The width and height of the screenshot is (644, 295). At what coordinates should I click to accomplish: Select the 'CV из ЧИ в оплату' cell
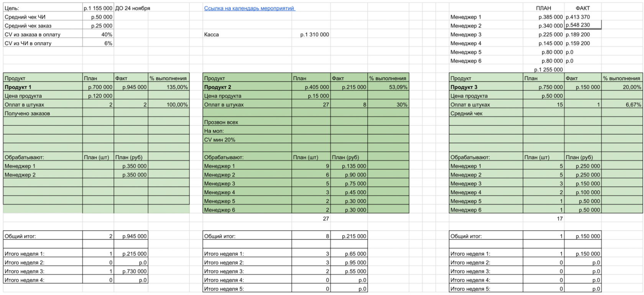click(43, 43)
